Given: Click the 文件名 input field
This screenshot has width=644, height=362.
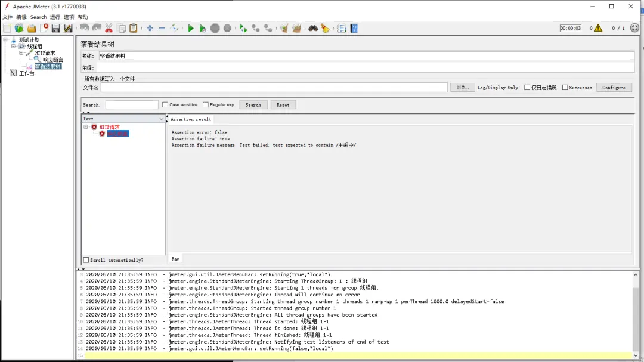Looking at the screenshot, I should 274,88.
